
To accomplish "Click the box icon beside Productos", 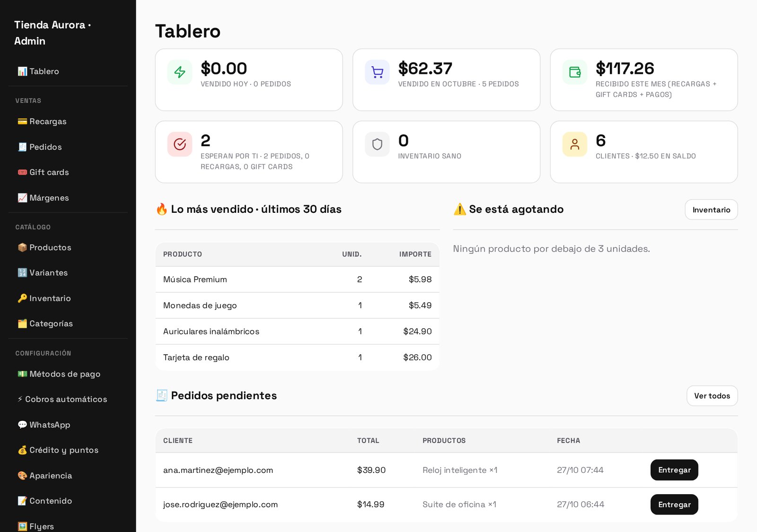I will 22,247.
